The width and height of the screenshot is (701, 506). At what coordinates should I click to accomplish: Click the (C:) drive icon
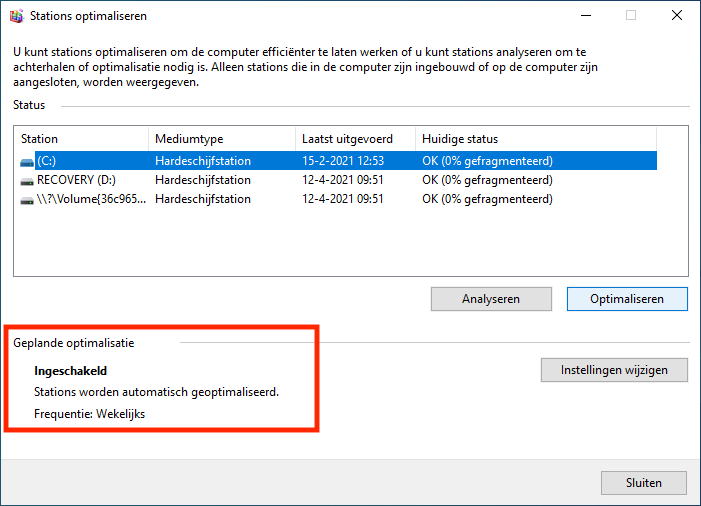(27, 161)
